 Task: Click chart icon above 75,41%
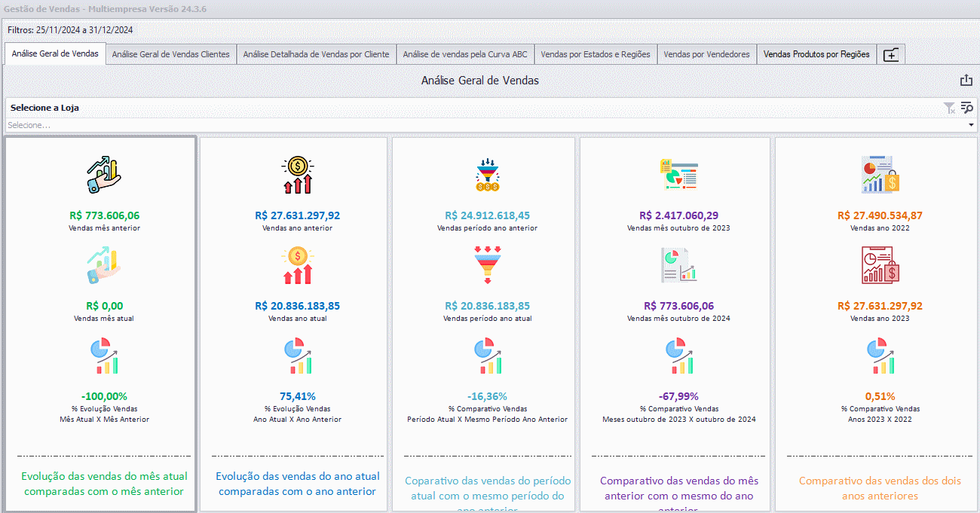click(x=298, y=357)
